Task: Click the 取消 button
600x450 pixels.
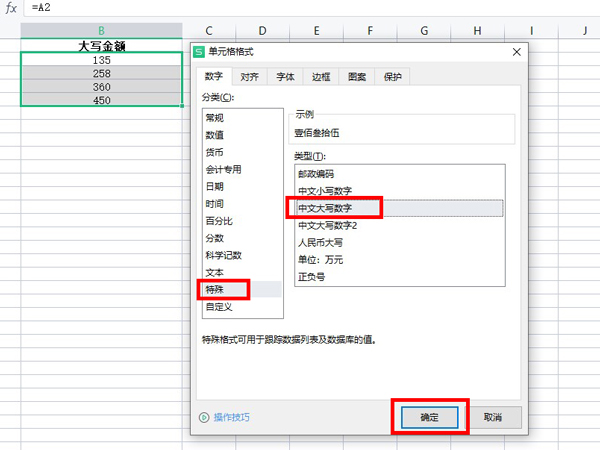Action: tap(492, 417)
